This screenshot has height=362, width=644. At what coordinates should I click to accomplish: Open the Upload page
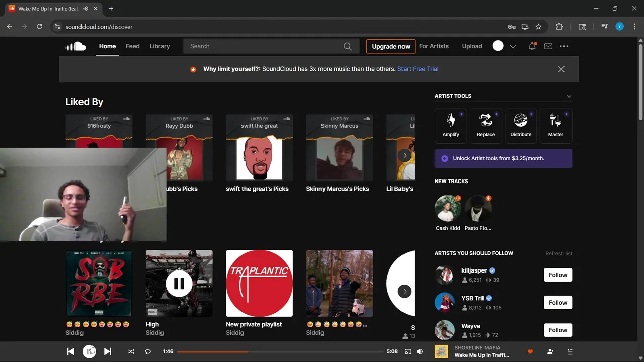472,46
